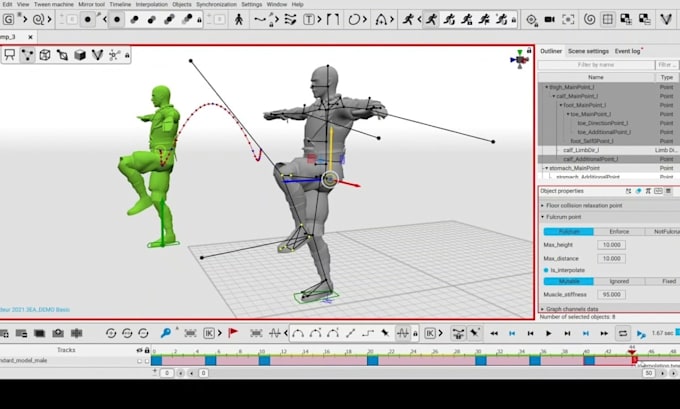
Task: Click the brackets interval icon
Action: pyautogui.click(x=333, y=20)
